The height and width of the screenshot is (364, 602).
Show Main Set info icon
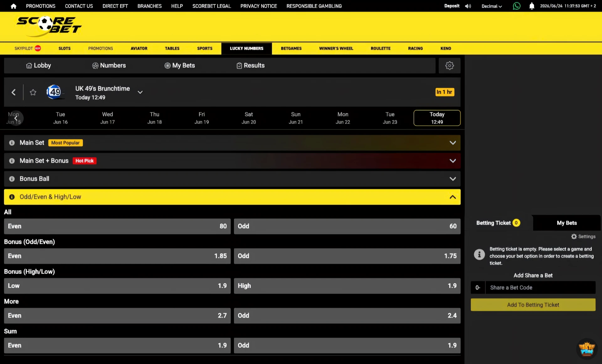click(12, 143)
